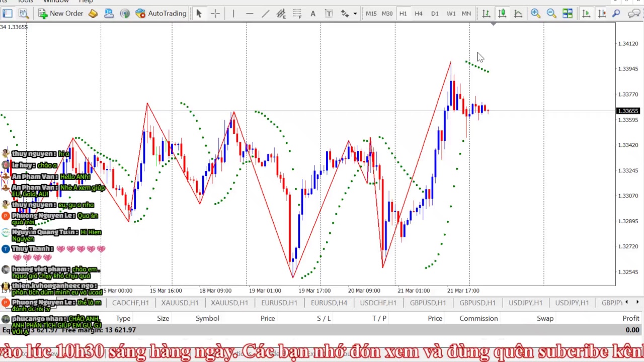Click the 0.00 profit value
Screen dimensions: 644x362
(x=632, y=330)
